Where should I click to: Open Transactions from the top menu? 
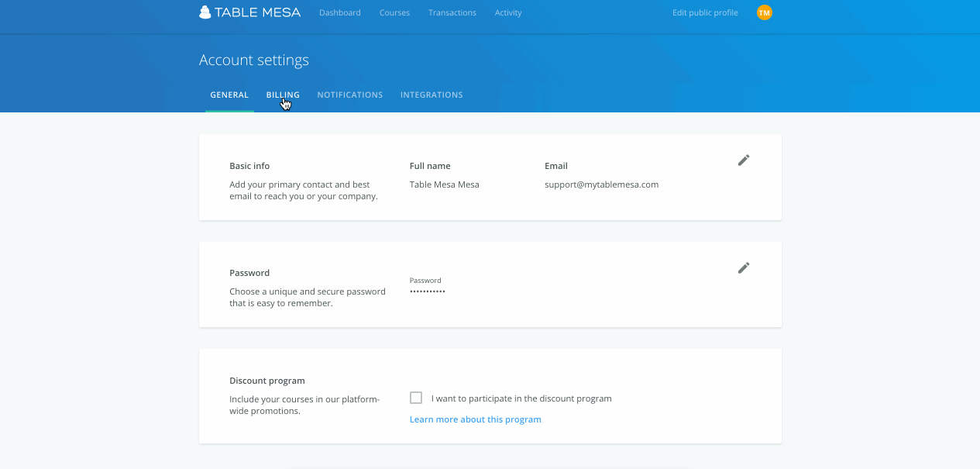tap(452, 12)
